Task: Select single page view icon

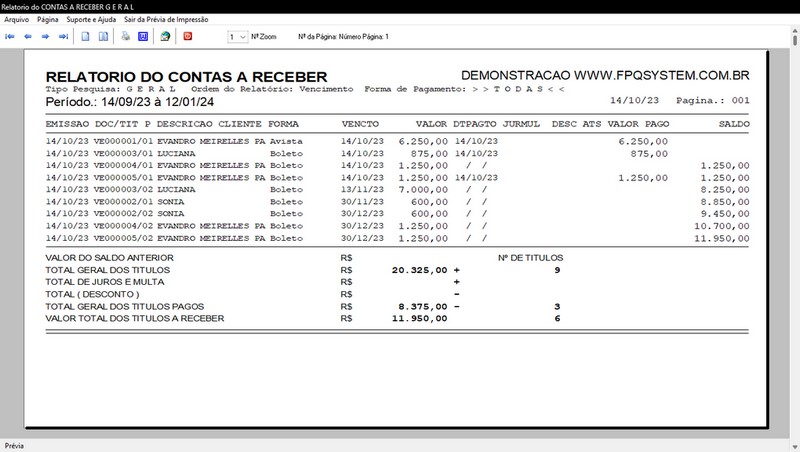Action: pos(87,37)
